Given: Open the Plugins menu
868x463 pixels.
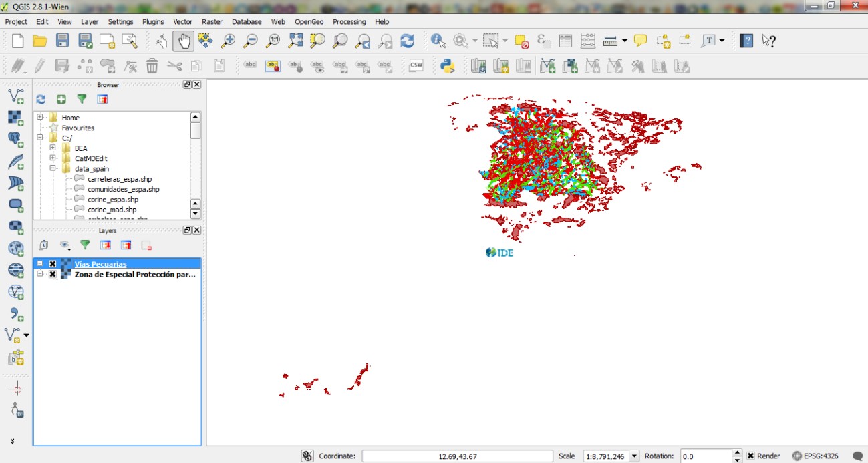Looking at the screenshot, I should 153,22.
